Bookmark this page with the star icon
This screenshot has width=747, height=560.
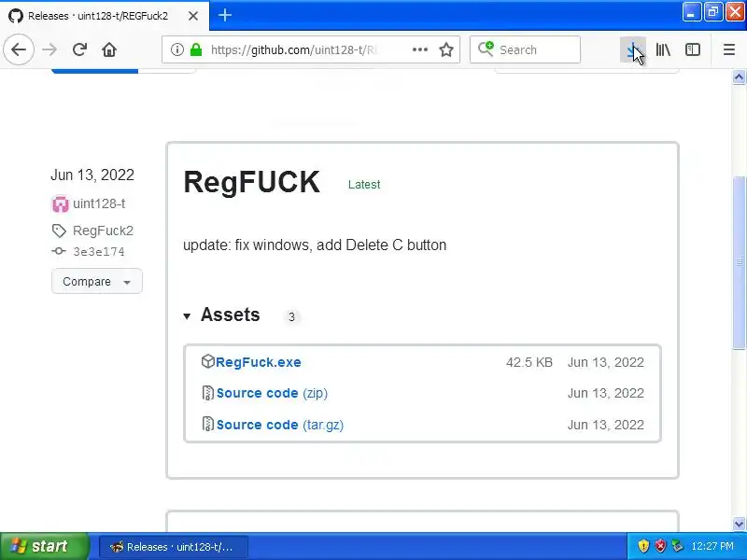tap(446, 49)
